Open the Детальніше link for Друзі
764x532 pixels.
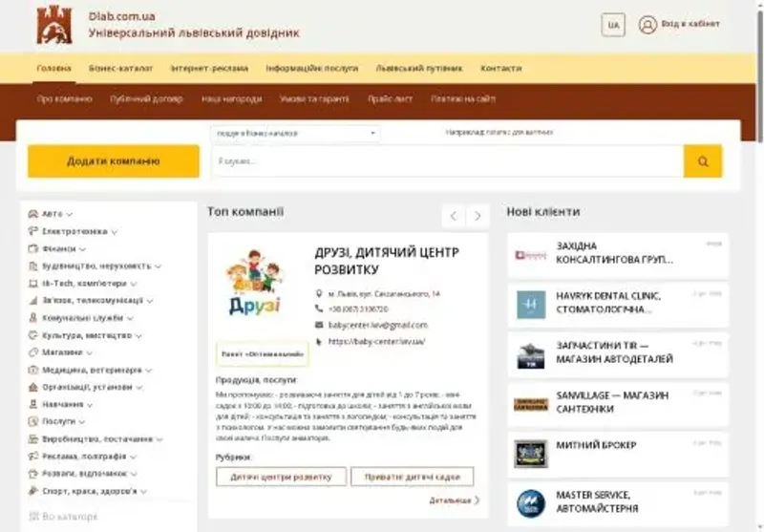455,500
